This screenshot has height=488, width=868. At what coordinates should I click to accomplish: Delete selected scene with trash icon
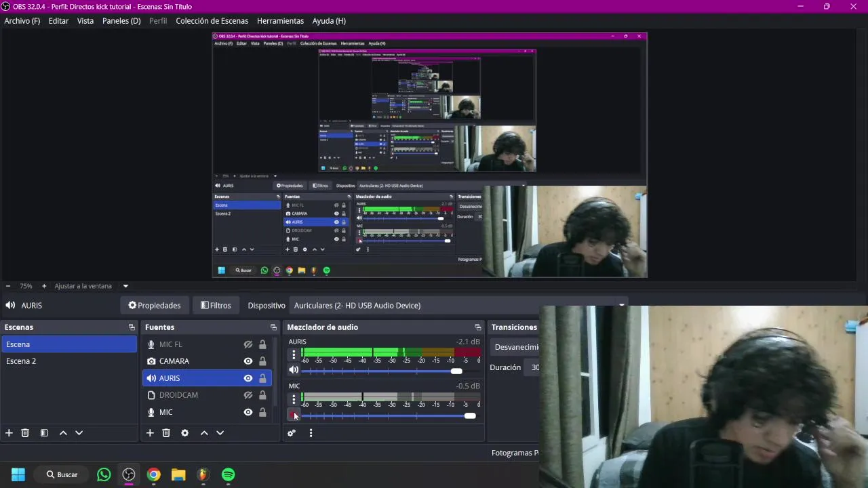point(25,433)
